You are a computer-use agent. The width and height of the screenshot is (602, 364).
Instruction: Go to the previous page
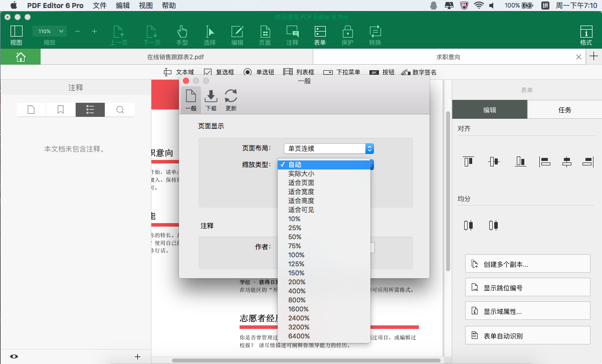[x=120, y=34]
